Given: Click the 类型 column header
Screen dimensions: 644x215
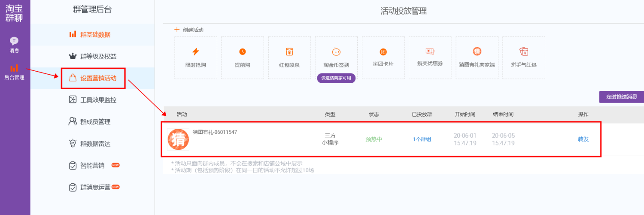Looking at the screenshot, I should (x=330, y=115).
